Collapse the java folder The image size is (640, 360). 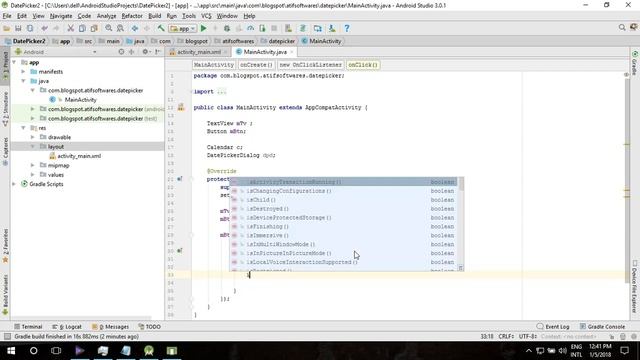pyautogui.click(x=24, y=81)
